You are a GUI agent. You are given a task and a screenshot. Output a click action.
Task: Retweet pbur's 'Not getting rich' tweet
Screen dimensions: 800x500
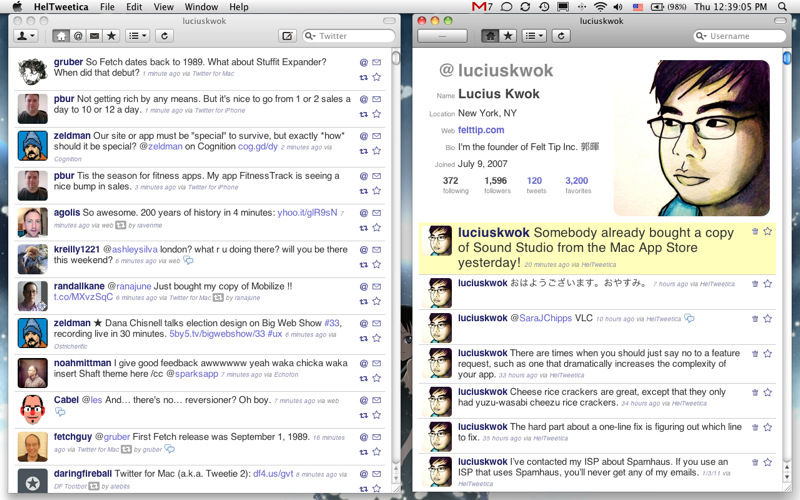pos(364,114)
